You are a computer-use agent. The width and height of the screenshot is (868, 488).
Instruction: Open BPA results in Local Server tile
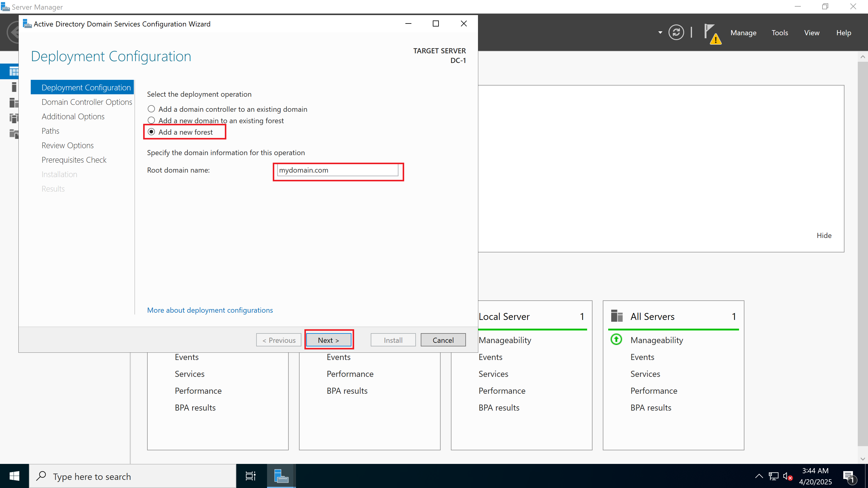pos(499,408)
